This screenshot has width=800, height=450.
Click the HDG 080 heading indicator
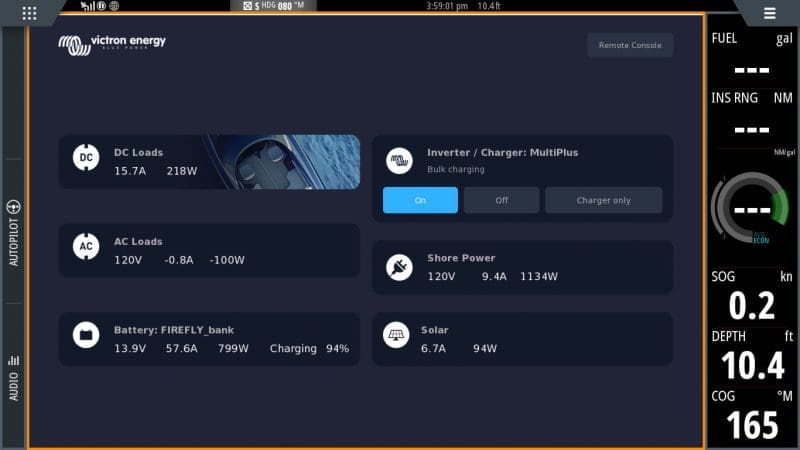pos(273,6)
